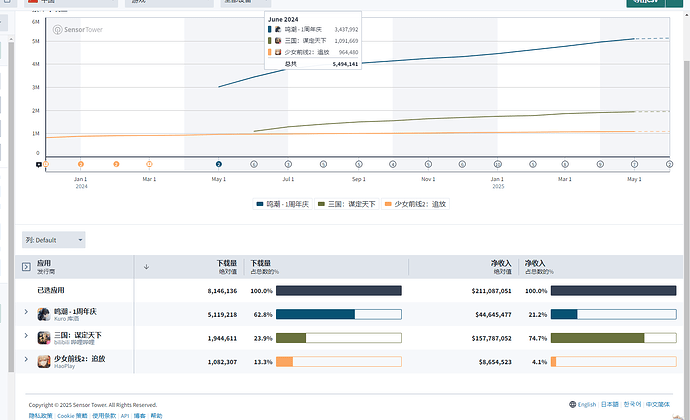The image size is (690, 420).
Task: Click the expand-all icon beside 应用 header
Action: coord(26,267)
